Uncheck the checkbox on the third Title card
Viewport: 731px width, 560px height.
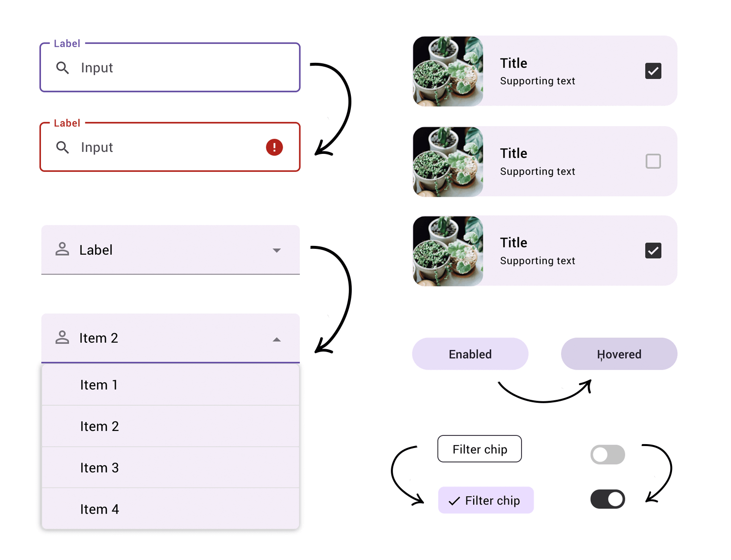[653, 251]
